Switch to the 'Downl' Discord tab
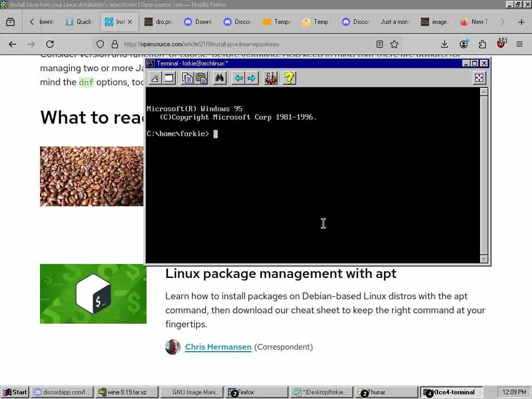 click(x=198, y=22)
